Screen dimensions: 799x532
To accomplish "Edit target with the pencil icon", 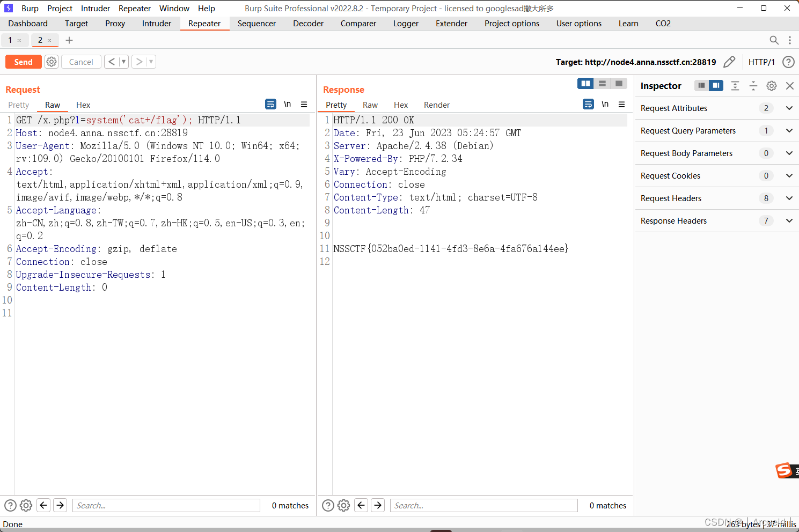I will coord(729,62).
